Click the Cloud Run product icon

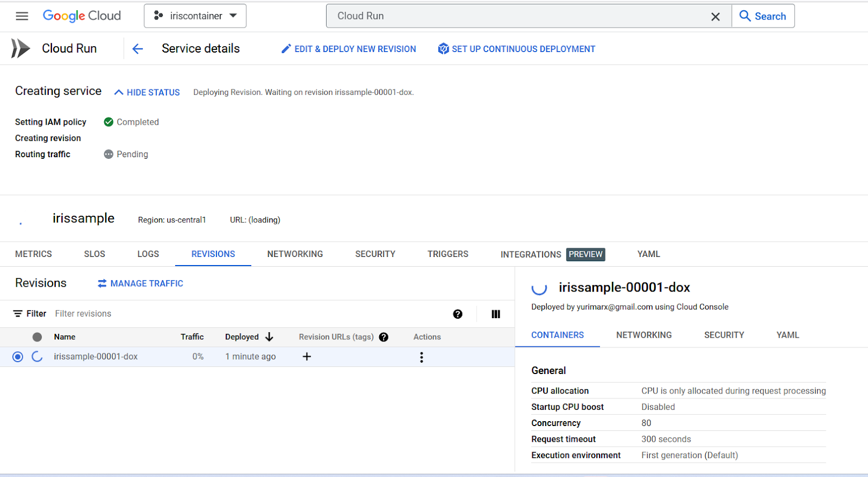[x=21, y=48]
